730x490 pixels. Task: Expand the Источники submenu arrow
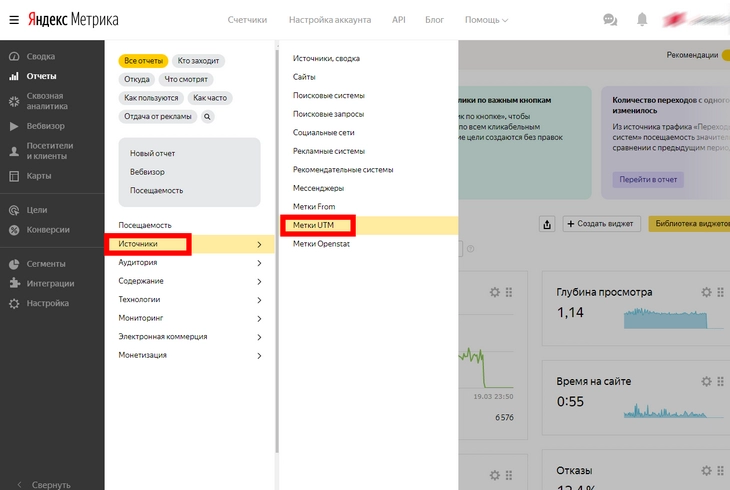coord(259,245)
